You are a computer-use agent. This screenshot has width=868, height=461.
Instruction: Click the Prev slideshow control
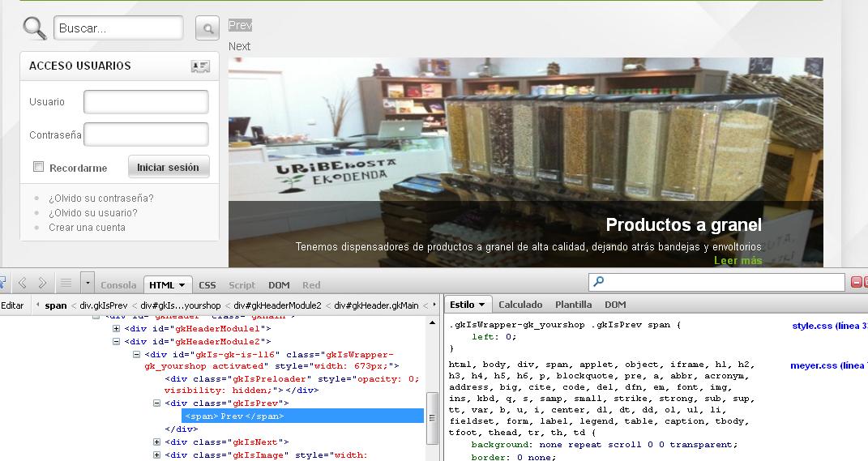(240, 25)
